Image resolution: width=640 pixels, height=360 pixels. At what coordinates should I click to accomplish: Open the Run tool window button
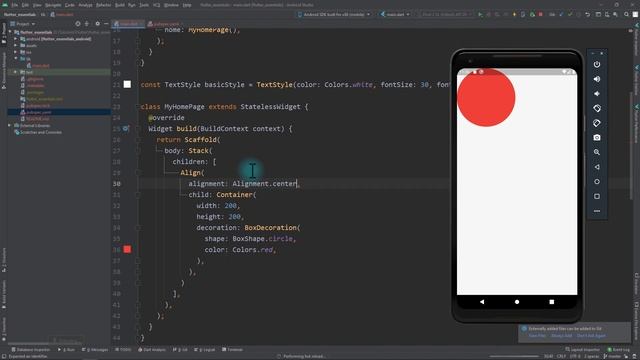[x=67, y=350]
